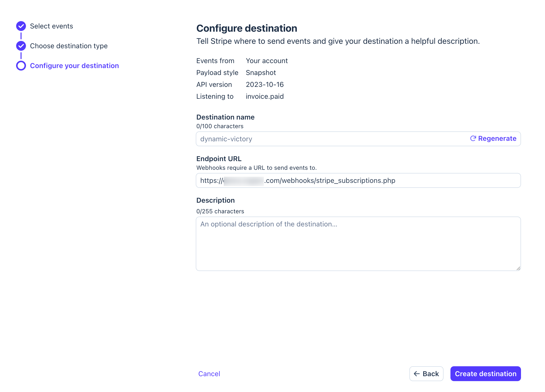Click the invoice.paid listening event

point(265,96)
